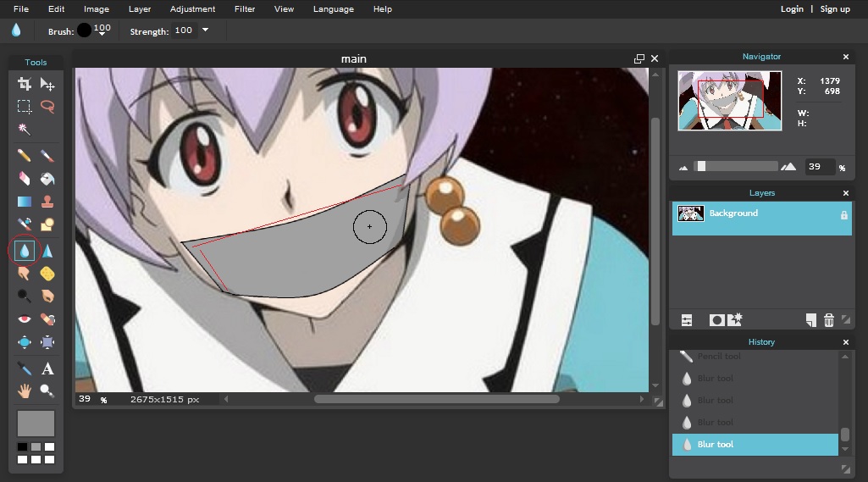868x482 pixels.
Task: Open layer styles
Action: coord(734,319)
